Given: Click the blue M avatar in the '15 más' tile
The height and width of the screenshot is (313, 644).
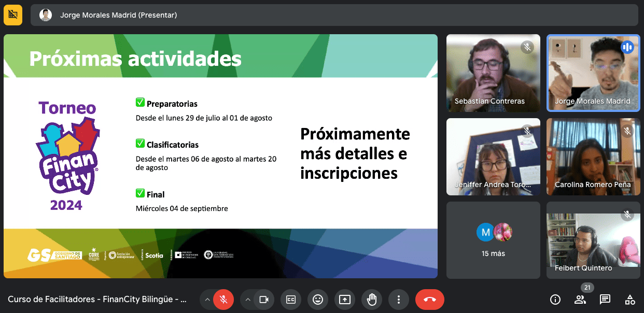Looking at the screenshot, I should pyautogui.click(x=486, y=232).
